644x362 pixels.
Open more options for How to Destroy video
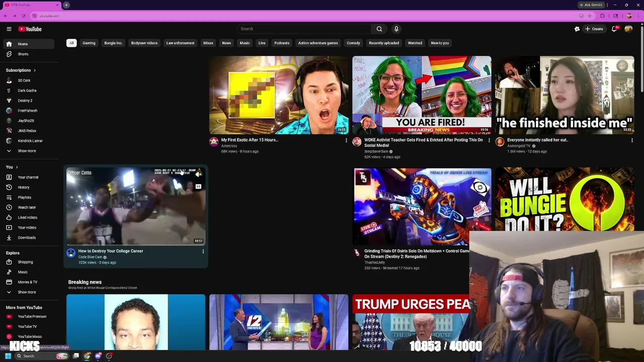[203, 251]
